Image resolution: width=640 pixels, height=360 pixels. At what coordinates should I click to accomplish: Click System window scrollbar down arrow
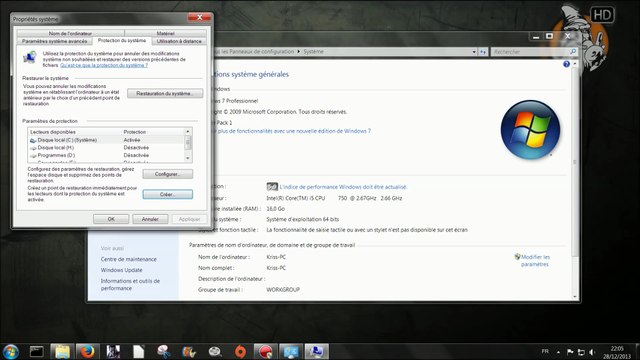point(575,297)
